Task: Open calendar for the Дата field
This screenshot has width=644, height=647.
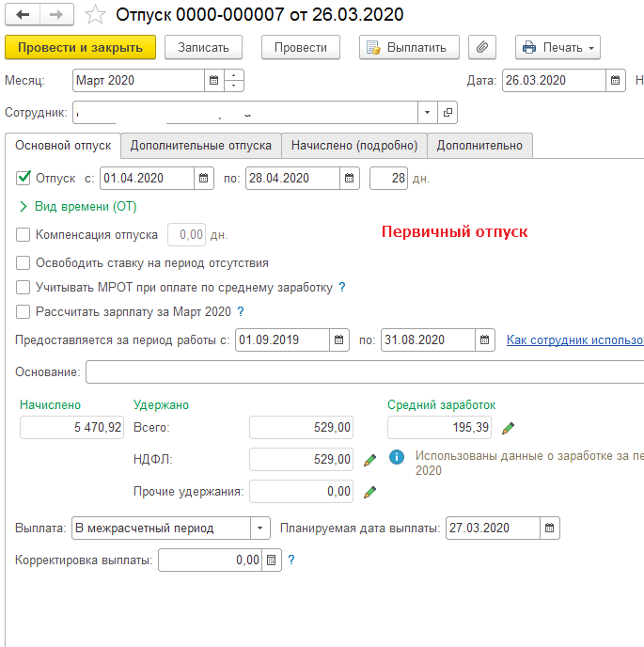Action: 616,81
